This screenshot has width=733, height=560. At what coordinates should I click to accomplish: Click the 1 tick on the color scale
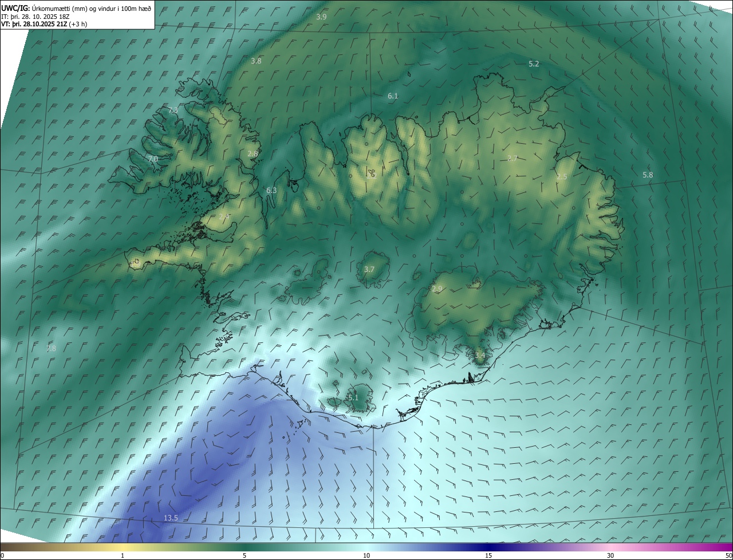123,555
